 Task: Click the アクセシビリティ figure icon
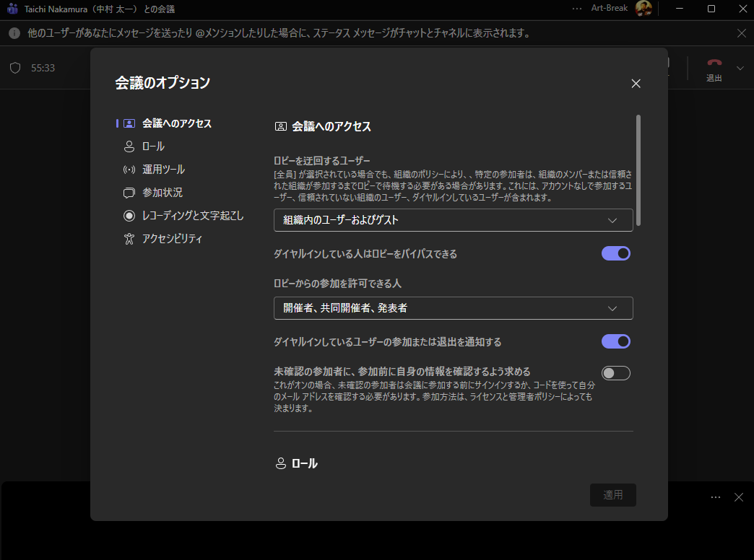click(129, 239)
